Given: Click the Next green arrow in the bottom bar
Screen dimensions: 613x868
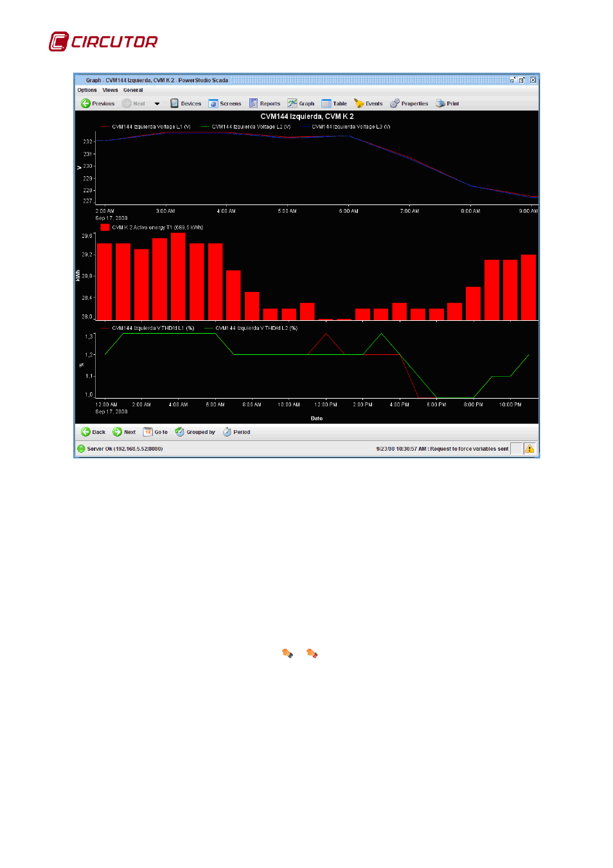Looking at the screenshot, I should (x=117, y=432).
